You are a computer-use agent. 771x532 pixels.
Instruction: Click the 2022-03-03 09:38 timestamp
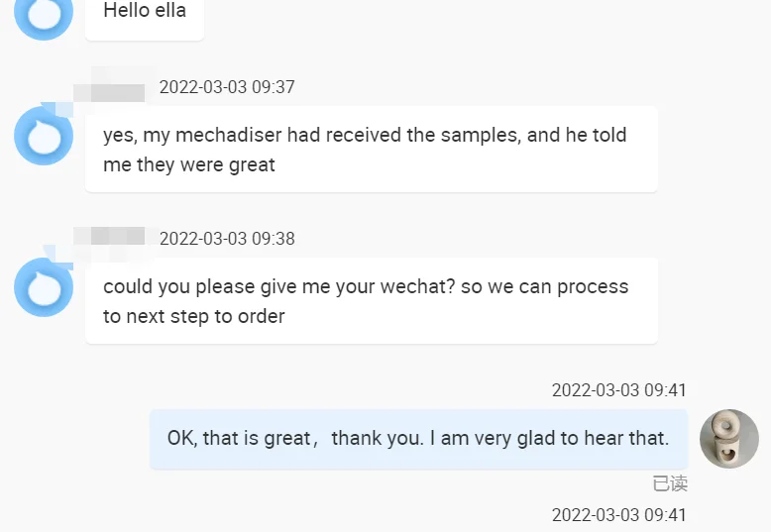click(227, 239)
